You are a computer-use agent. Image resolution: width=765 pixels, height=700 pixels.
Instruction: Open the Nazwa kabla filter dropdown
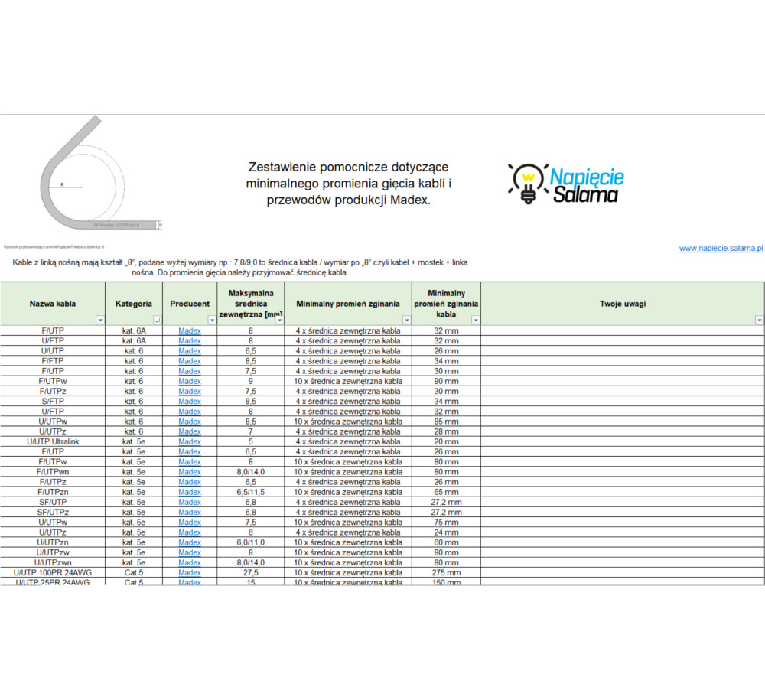click(99, 320)
